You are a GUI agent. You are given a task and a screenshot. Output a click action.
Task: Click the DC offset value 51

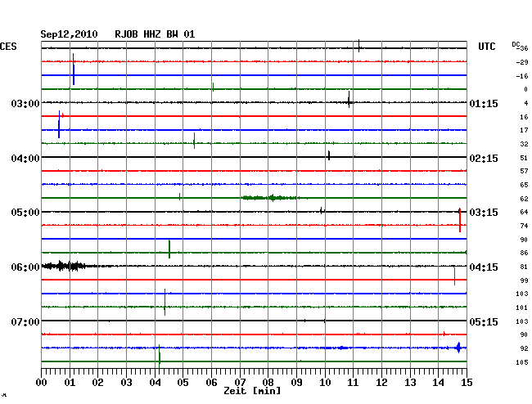[524, 158]
